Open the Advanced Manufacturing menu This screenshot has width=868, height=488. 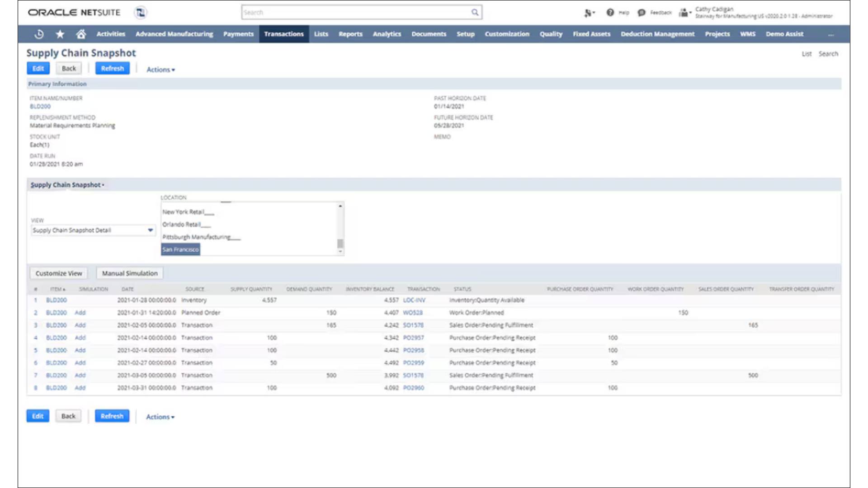pos(174,34)
